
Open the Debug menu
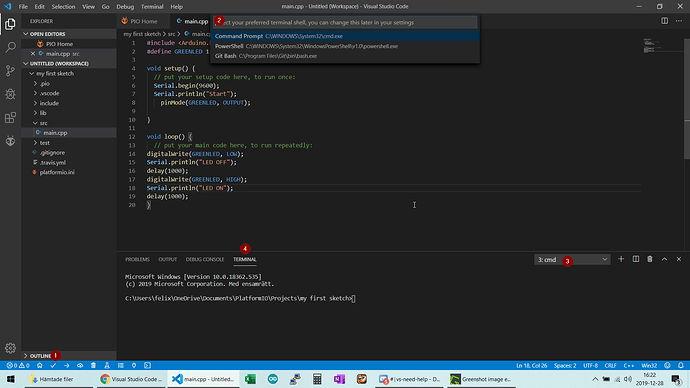(x=125, y=7)
